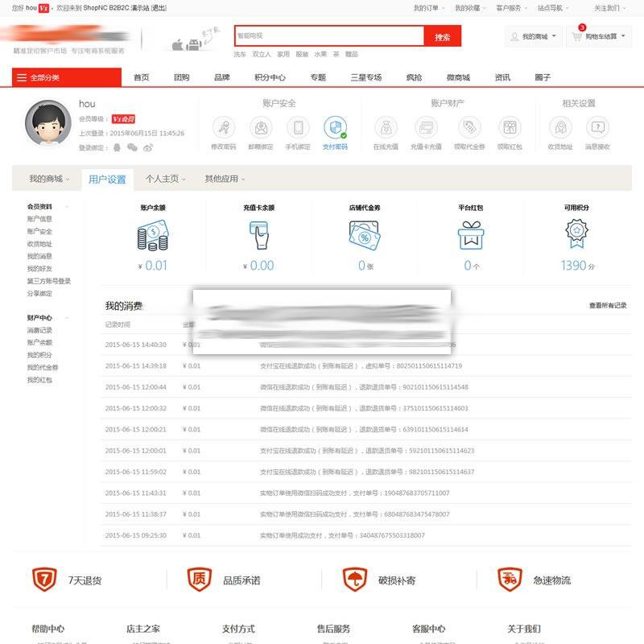This screenshot has height=644, width=644.
Task: Click the search input field
Action: pyautogui.click(x=328, y=37)
